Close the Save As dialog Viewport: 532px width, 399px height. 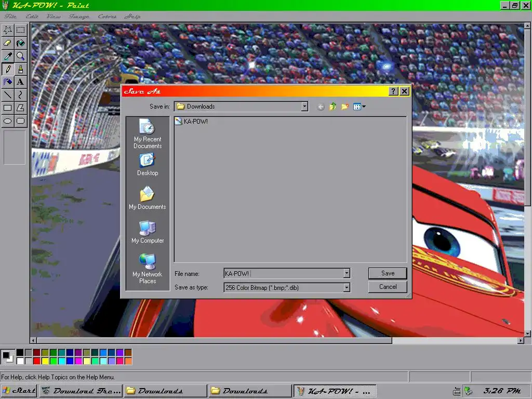point(404,91)
